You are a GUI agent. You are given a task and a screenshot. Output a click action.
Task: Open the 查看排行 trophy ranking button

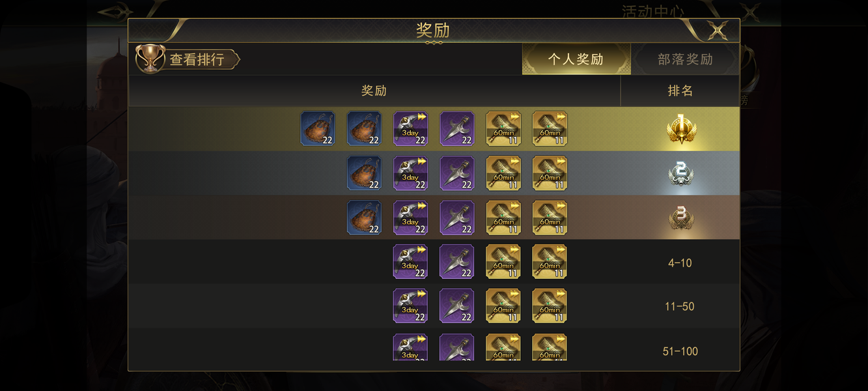pyautogui.click(x=188, y=59)
